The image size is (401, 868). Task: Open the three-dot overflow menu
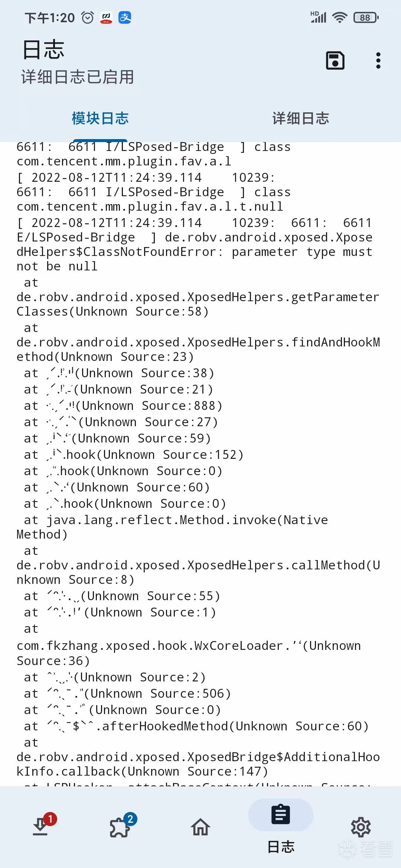pos(378,60)
